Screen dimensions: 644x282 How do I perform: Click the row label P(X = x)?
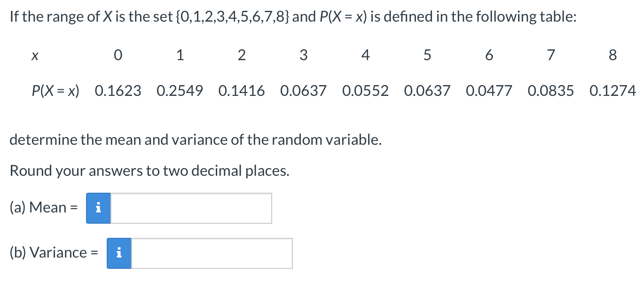click(x=56, y=91)
